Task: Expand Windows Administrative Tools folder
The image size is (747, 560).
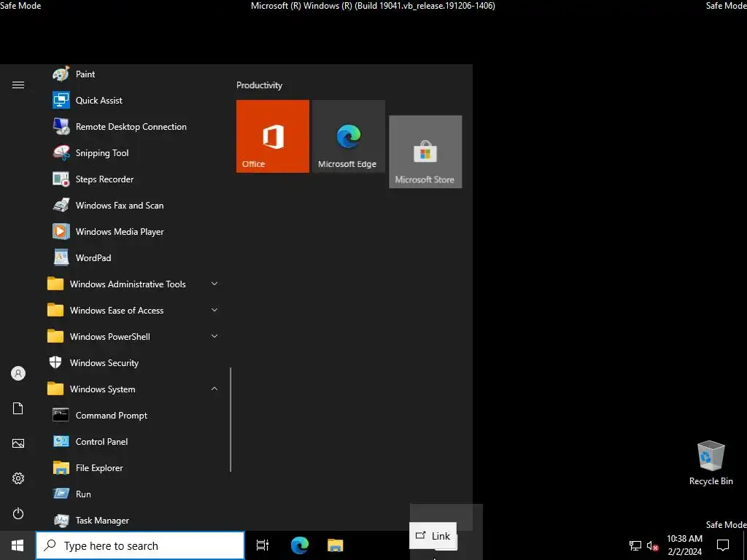Action: (133, 284)
